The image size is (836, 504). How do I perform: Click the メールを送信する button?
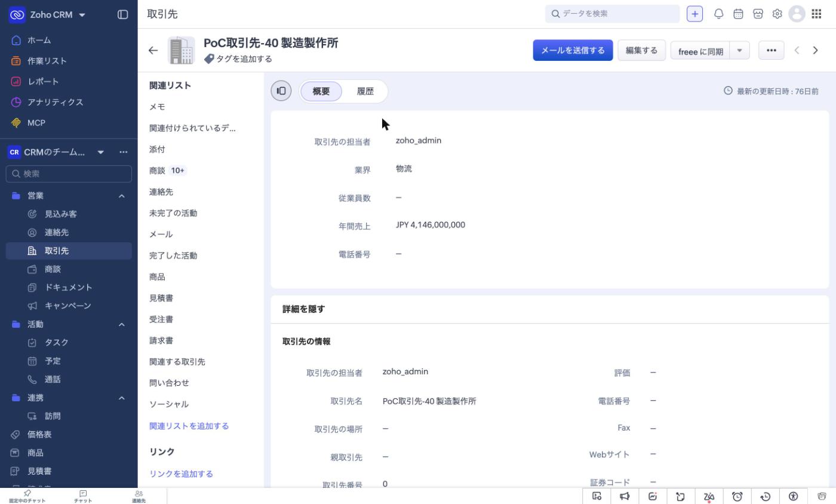pyautogui.click(x=573, y=51)
